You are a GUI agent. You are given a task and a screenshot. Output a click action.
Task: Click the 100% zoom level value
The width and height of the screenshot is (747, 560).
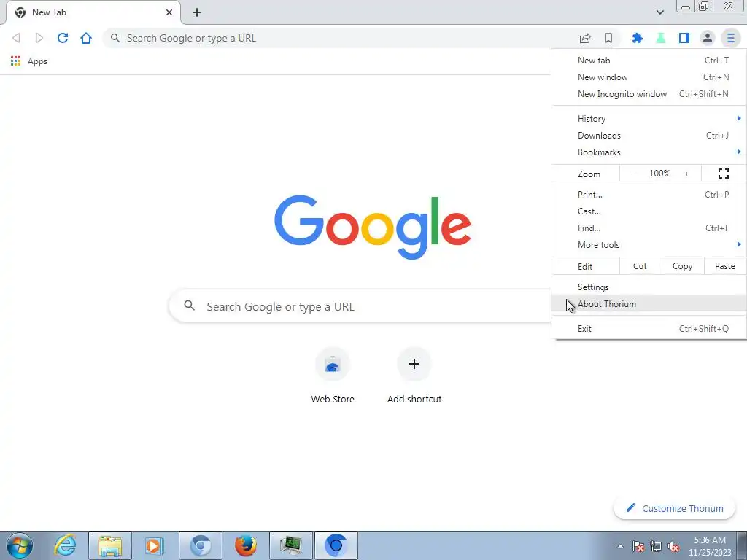pyautogui.click(x=659, y=174)
